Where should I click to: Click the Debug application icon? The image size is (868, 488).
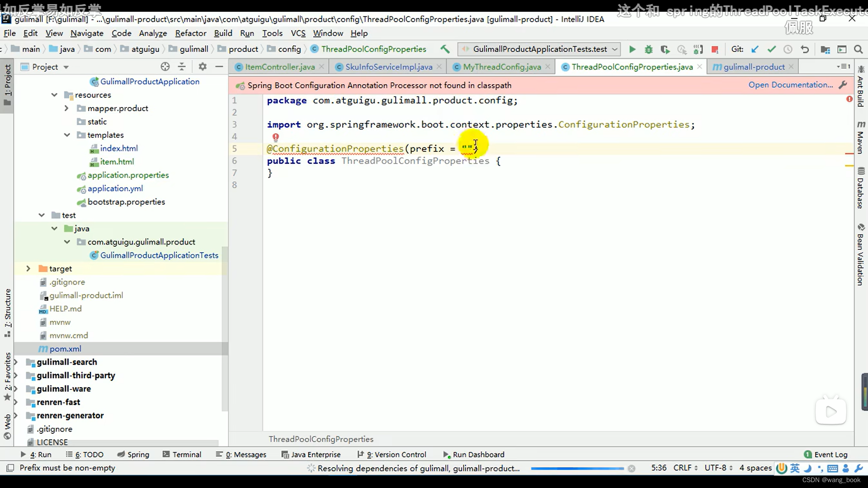tap(649, 49)
